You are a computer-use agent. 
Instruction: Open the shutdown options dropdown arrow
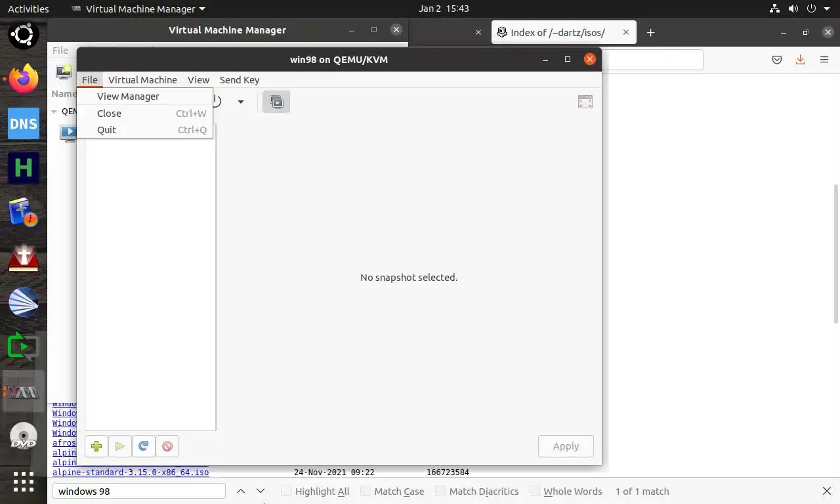coord(241,102)
